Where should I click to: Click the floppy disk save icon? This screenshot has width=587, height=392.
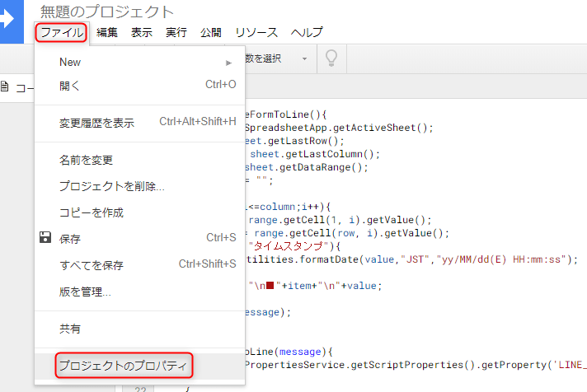coord(45,237)
